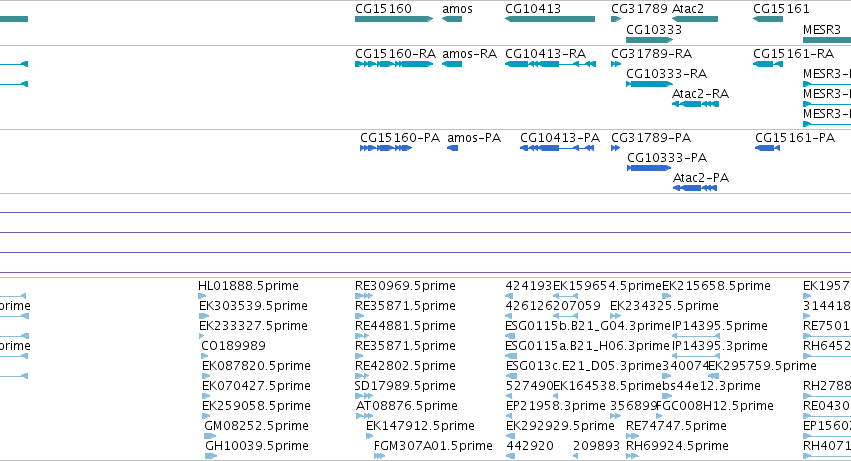Select the CG15161-PA protein glyph
This screenshot has height=461, width=851.
coord(767,148)
